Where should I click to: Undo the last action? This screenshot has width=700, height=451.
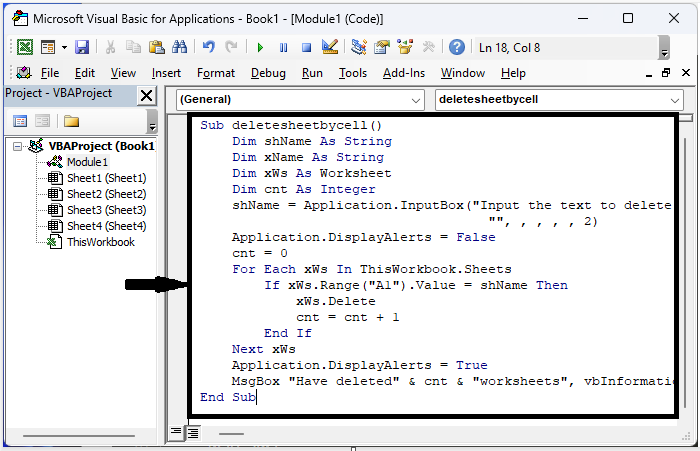[208, 47]
